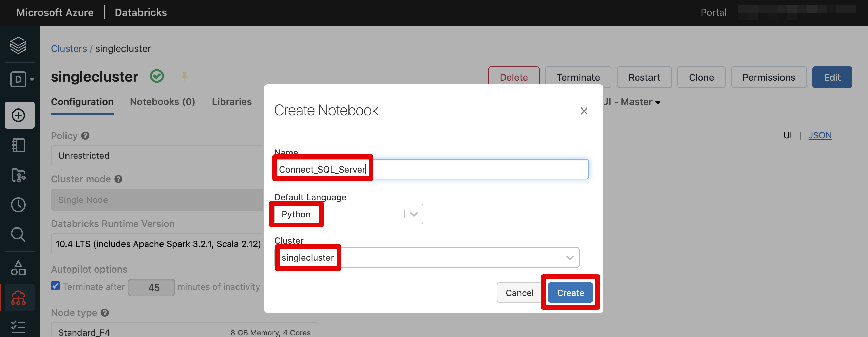Click the Search magnifier icon

point(18,234)
